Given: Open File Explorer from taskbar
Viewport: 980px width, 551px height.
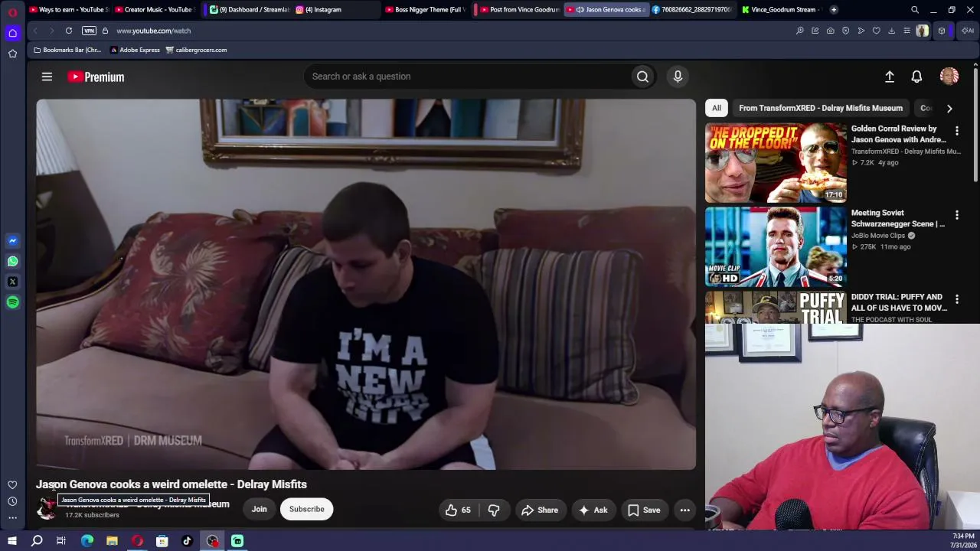Looking at the screenshot, I should [x=112, y=541].
